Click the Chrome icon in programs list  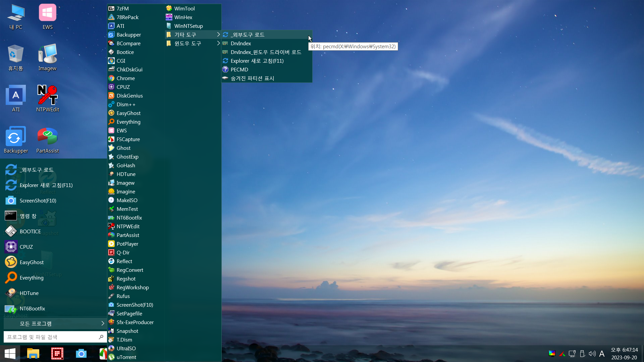coord(111,78)
